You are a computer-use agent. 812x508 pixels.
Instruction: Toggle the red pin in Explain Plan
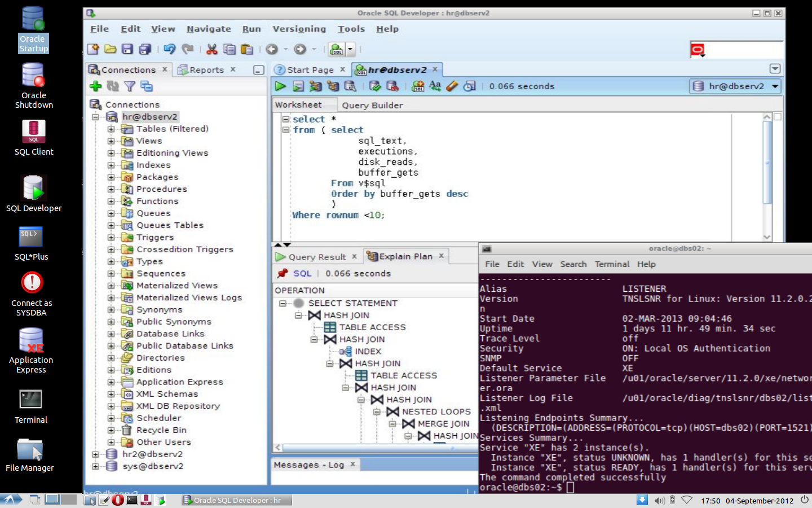click(x=282, y=274)
